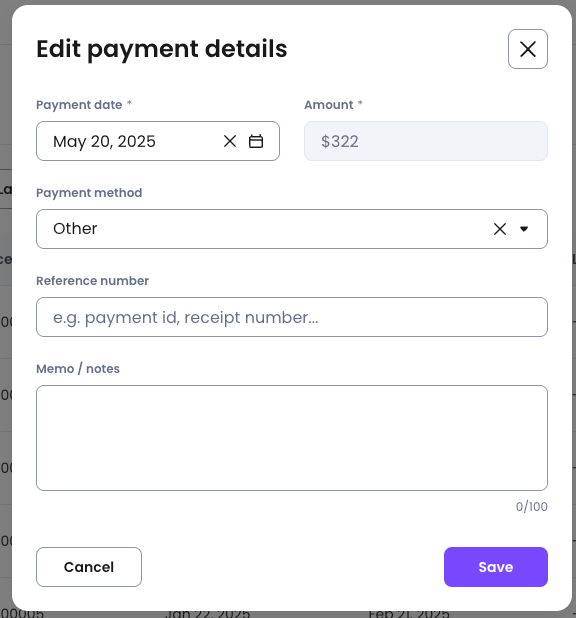
Task: Click the 'Amount' field label
Action: [329, 105]
